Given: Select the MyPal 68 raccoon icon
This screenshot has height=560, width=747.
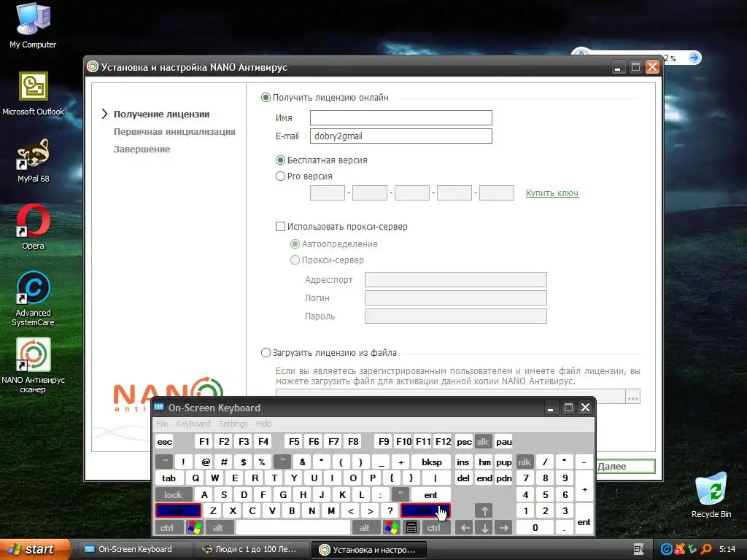Looking at the screenshot, I should 33,161.
